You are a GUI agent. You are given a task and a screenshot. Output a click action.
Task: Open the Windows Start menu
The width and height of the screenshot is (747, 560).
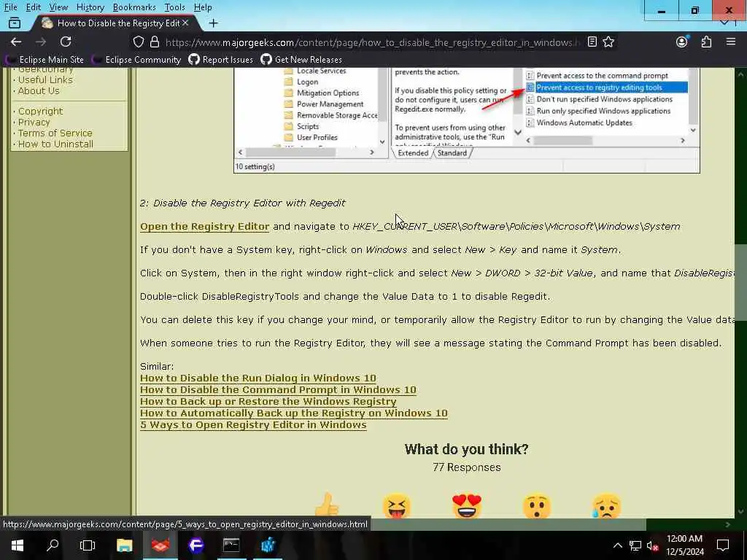(x=18, y=545)
